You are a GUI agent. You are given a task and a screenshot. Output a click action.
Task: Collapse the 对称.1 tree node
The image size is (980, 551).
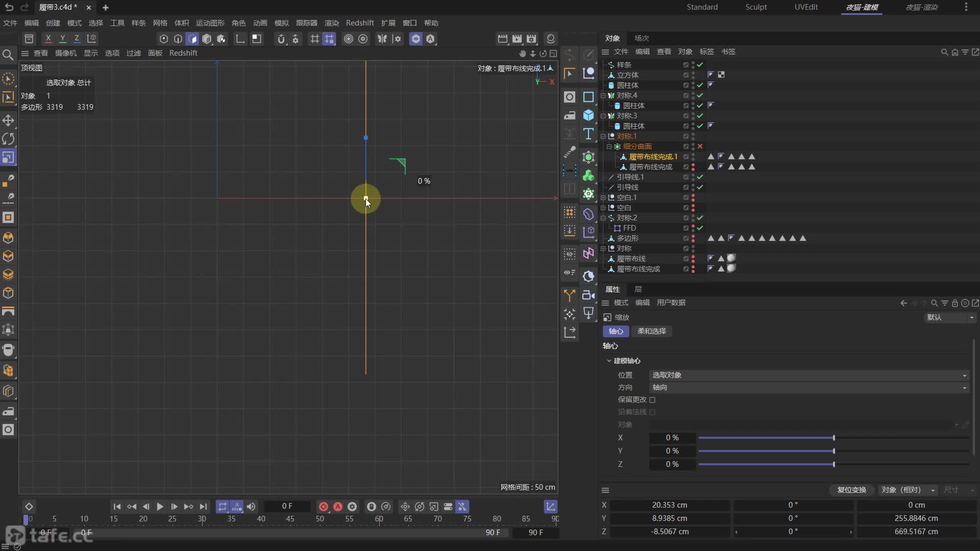click(603, 136)
